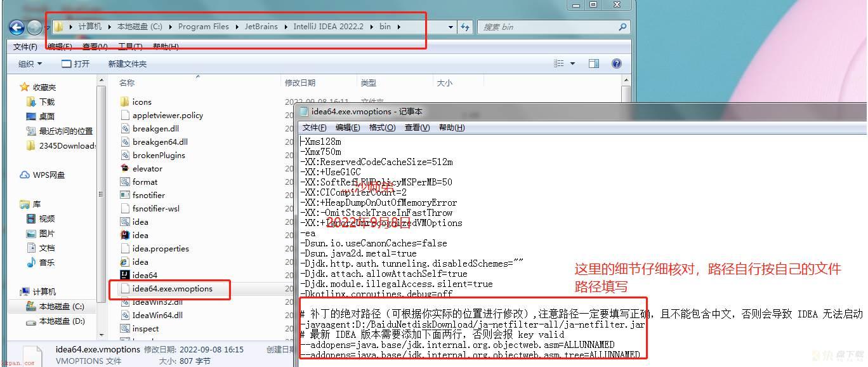Click the 计算机 computer icon in the navigation pane
The width and height of the screenshot is (868, 367).
25,291
